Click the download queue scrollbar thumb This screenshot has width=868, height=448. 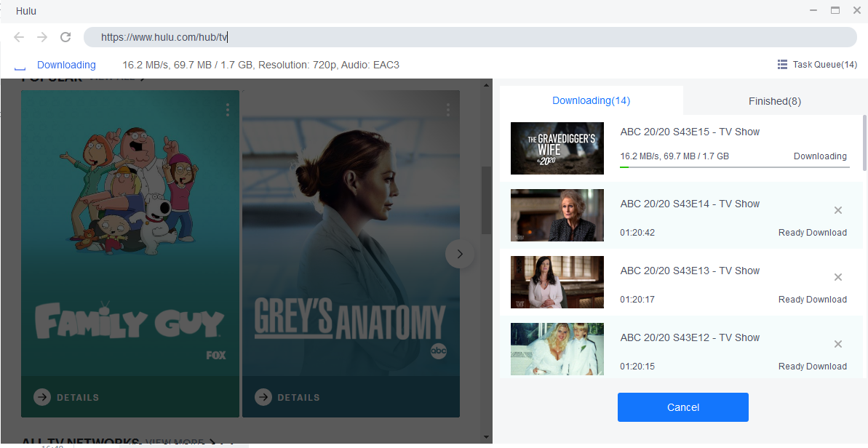point(864,143)
